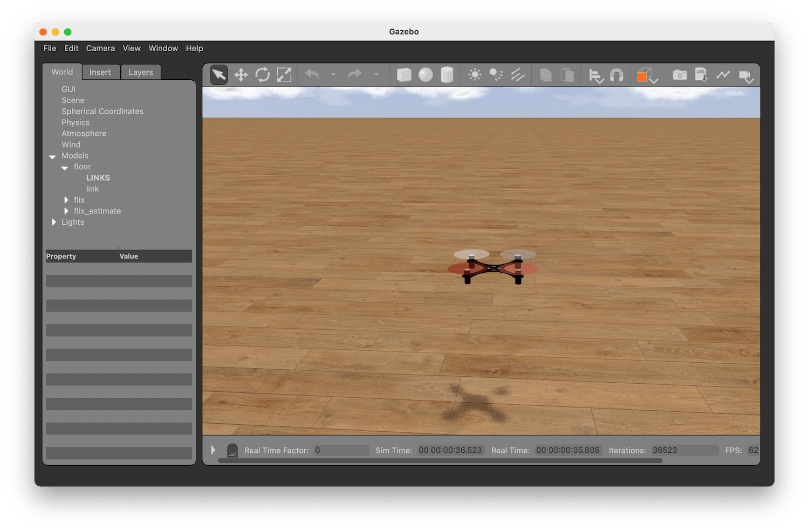The height and width of the screenshot is (532, 809).
Task: Select the Rotate mode tool
Action: pyautogui.click(x=263, y=74)
